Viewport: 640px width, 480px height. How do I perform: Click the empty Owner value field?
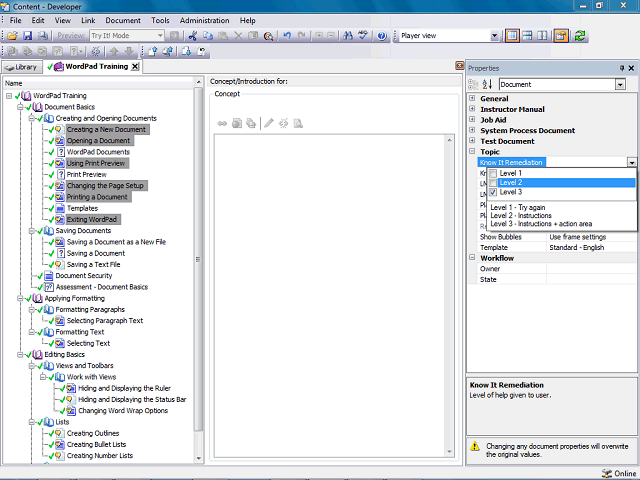coord(591,269)
